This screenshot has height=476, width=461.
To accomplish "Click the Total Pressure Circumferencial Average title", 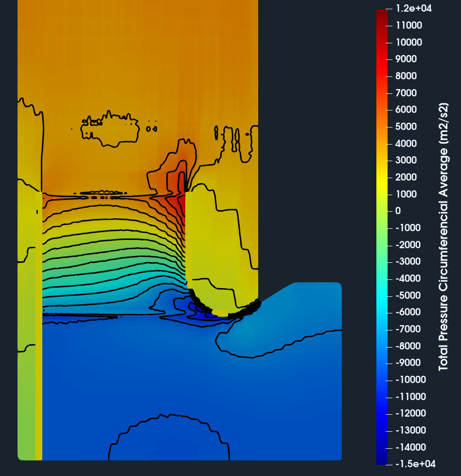I will tap(443, 237).
